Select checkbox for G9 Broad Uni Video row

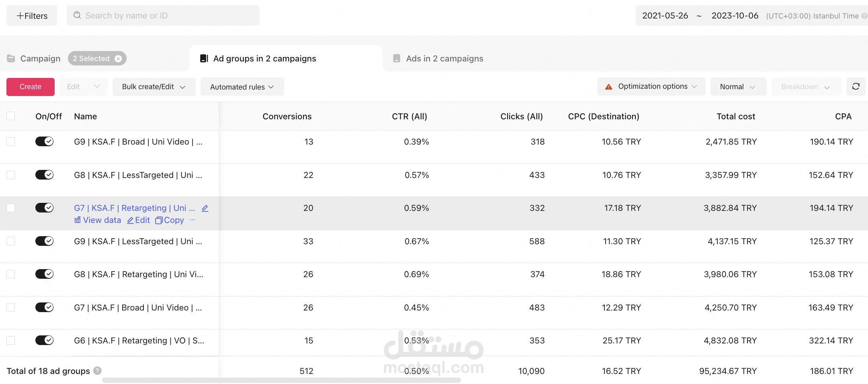point(11,141)
